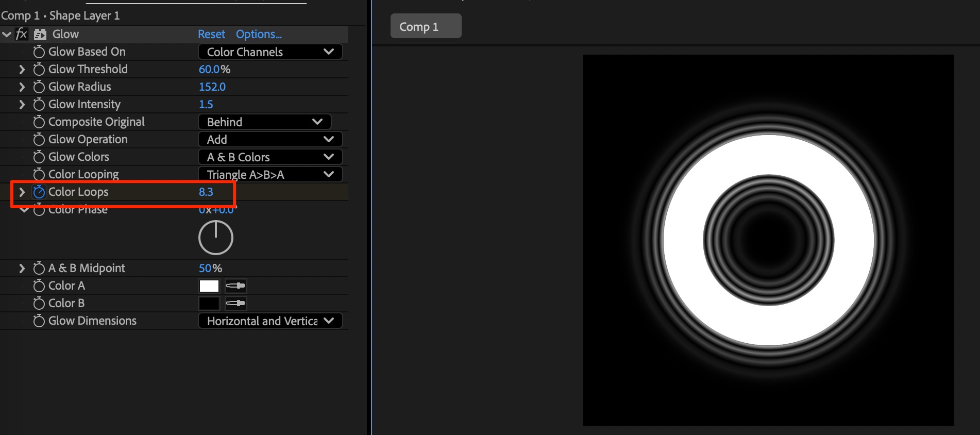Click the white Color A swatch
The height and width of the screenshot is (435, 980).
tap(209, 286)
